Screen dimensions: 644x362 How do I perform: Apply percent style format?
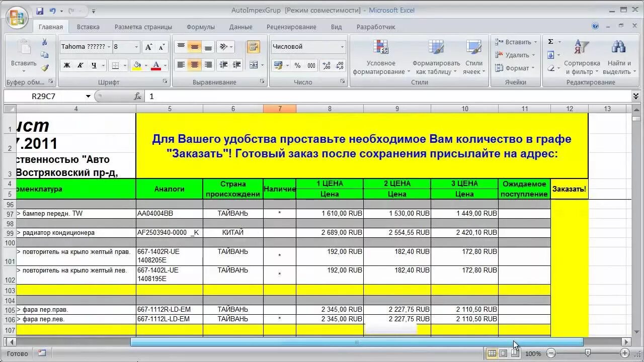pos(297,65)
